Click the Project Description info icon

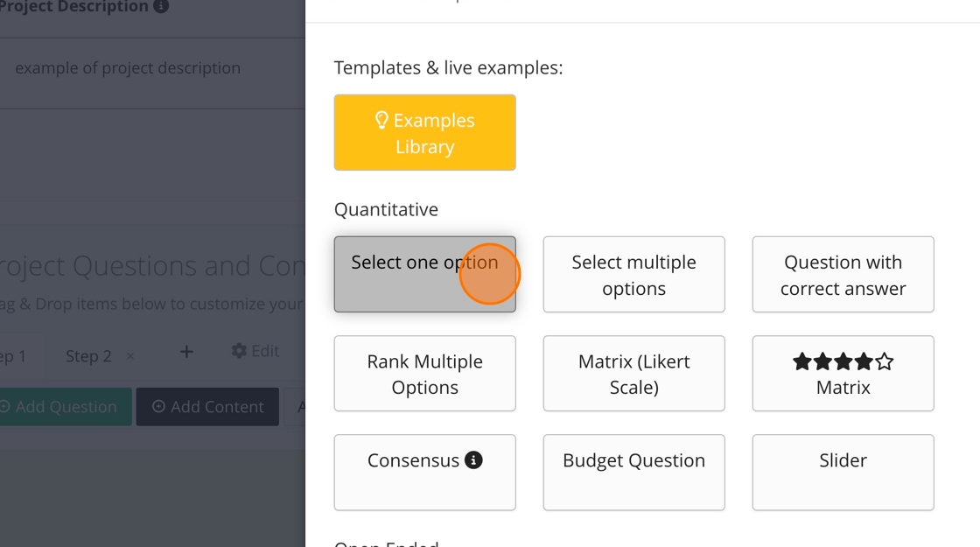[x=161, y=7]
